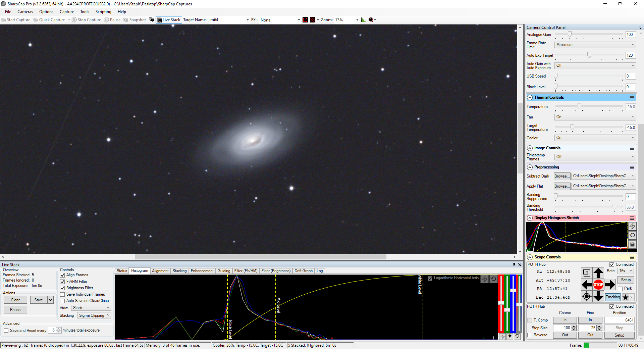Viewport: 644px width, 349px height.
Task: Switch to the Alignment tab
Action: coord(160,271)
